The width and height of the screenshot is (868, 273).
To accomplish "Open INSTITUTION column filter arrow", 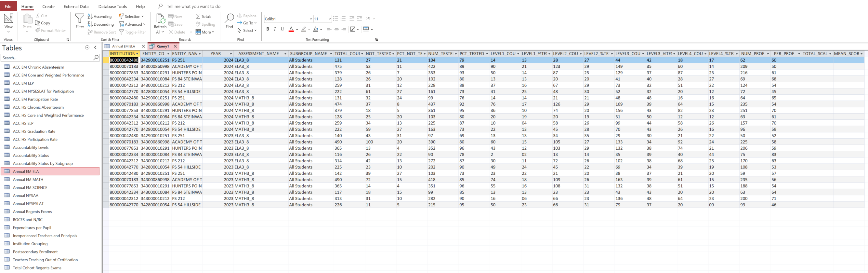I will point(137,54).
